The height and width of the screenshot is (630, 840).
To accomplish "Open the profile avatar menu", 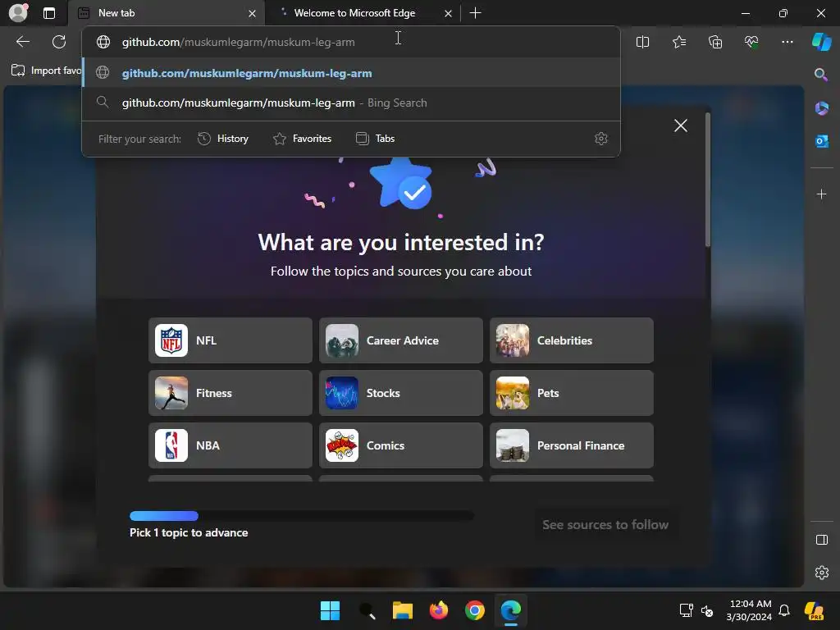I will [18, 12].
